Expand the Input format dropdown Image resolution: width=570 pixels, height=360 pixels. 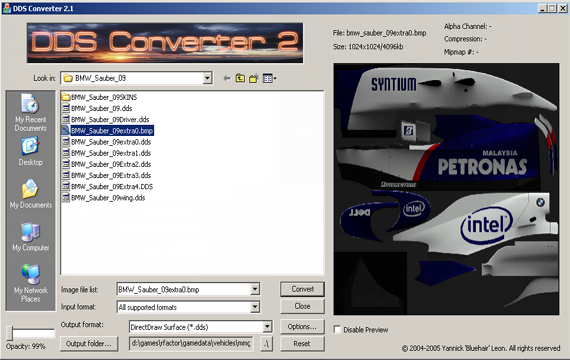(x=255, y=307)
